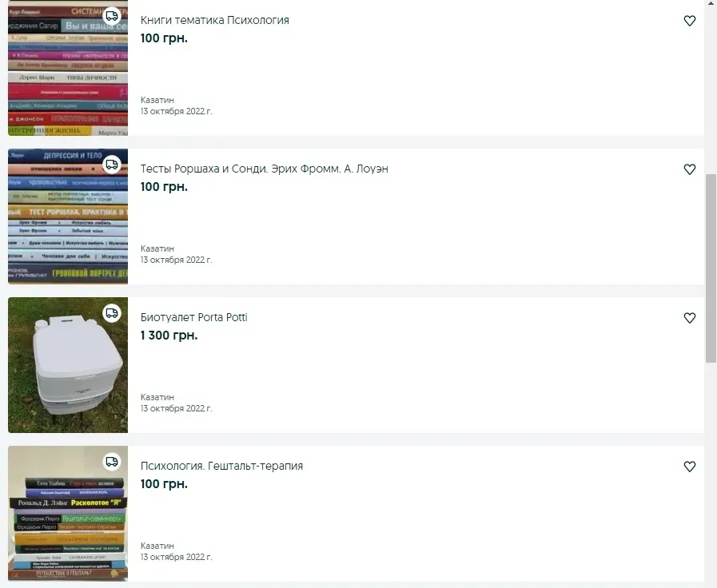
Task: Open the Биотуалет Porta Potti listing title
Action: [x=194, y=317]
